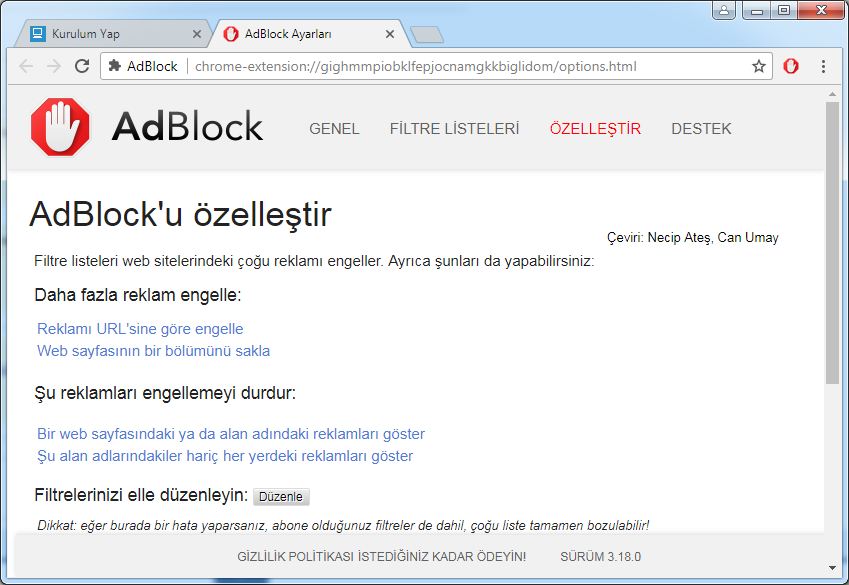The image size is (849, 585).
Task: Open the Chrome three-dot menu
Action: coord(823,66)
